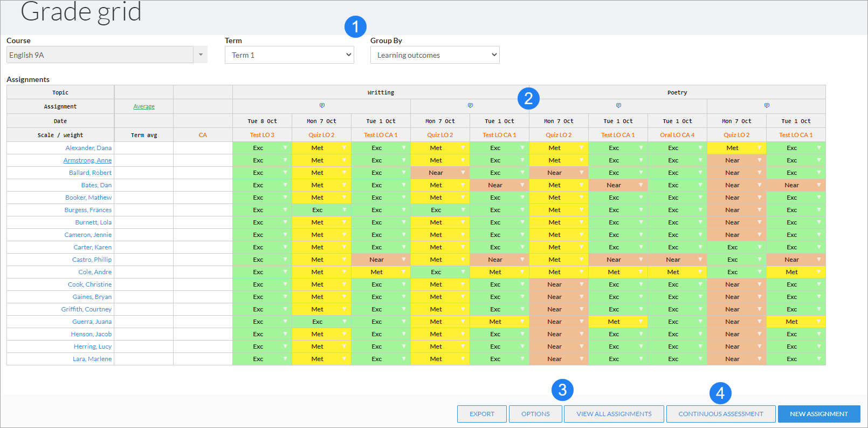The width and height of the screenshot is (868, 428).
Task: Click the Tue 8 Oct date header
Action: click(262, 121)
